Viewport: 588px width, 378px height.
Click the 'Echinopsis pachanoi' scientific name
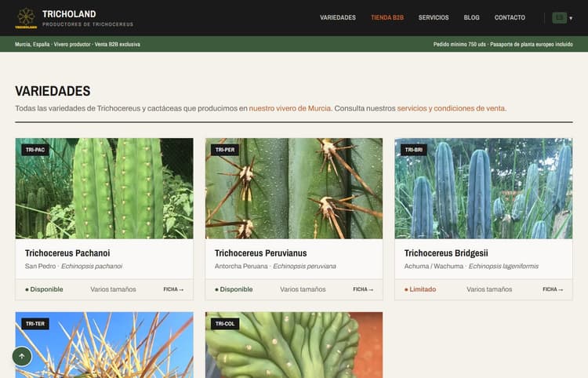(x=92, y=267)
